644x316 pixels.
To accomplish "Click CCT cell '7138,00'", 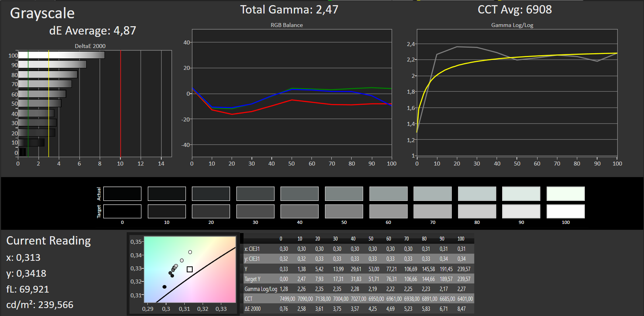I will (323, 299).
